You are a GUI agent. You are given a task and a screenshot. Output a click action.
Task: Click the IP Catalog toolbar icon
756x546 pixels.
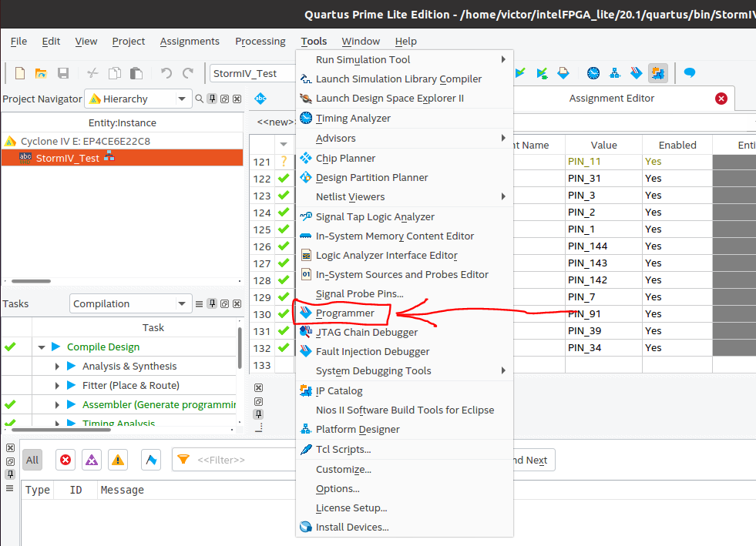[658, 73]
